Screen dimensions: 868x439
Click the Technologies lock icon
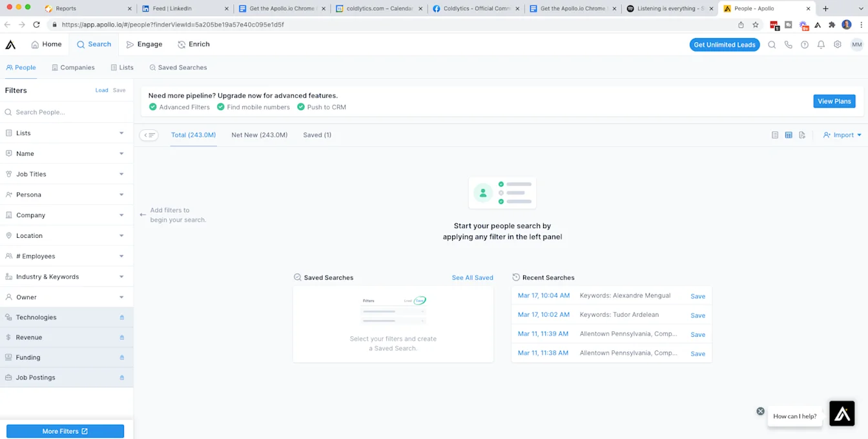(x=121, y=317)
